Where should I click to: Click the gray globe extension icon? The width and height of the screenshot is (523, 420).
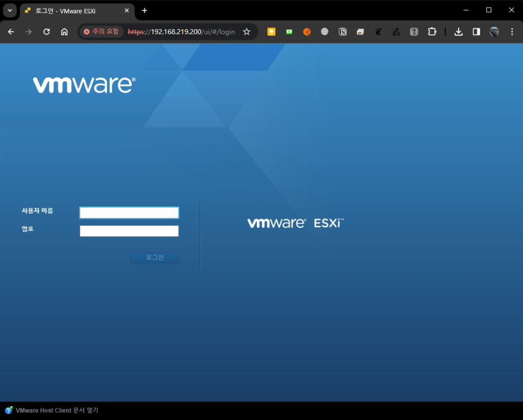coord(324,32)
